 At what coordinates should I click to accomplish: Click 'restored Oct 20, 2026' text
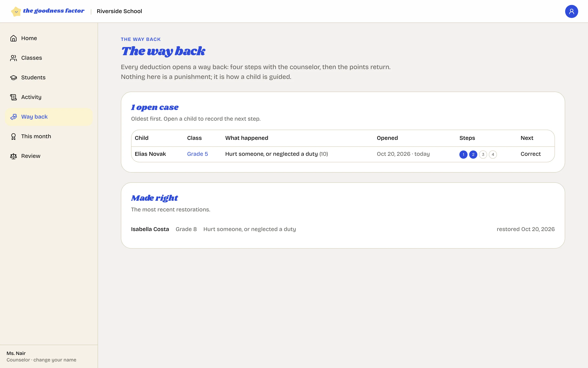tap(526, 229)
